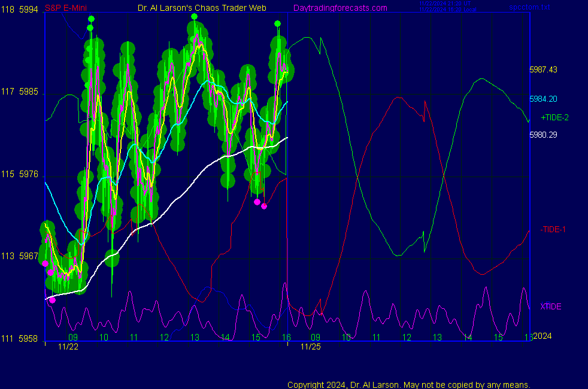Click the 5994 price axis label
This screenshot has height=389, width=588.
click(x=29, y=10)
